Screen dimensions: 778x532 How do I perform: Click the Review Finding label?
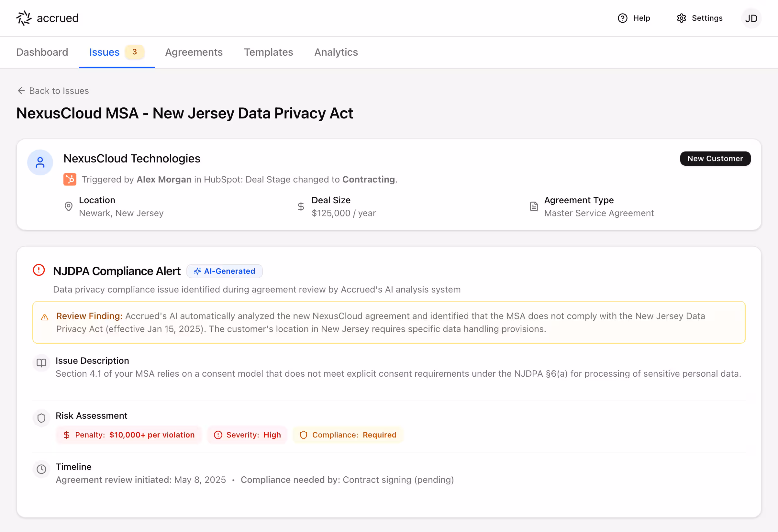89,316
